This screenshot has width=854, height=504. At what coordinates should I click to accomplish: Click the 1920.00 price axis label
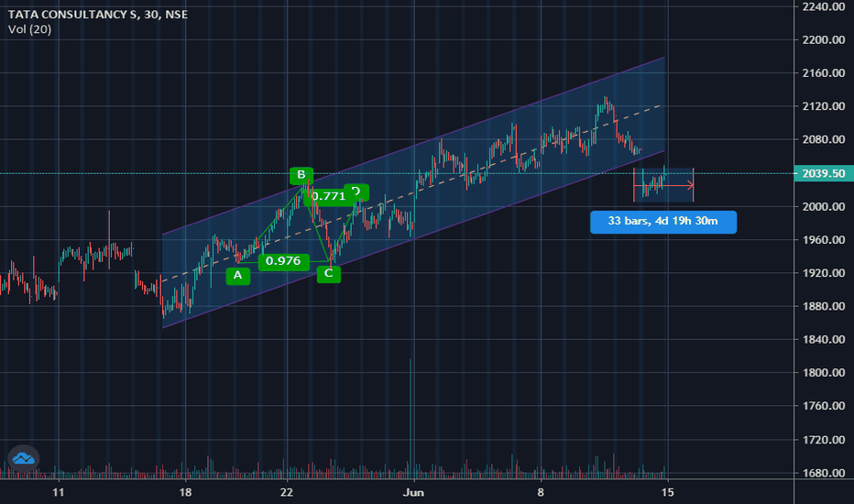tap(824, 273)
